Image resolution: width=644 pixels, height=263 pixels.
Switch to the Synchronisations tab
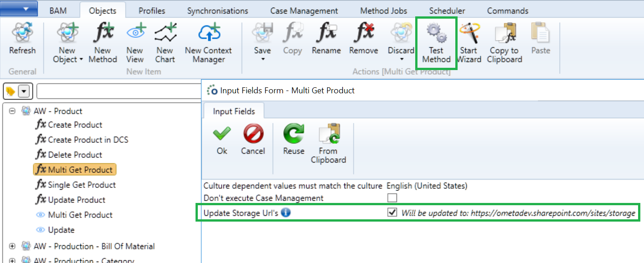coord(217,10)
